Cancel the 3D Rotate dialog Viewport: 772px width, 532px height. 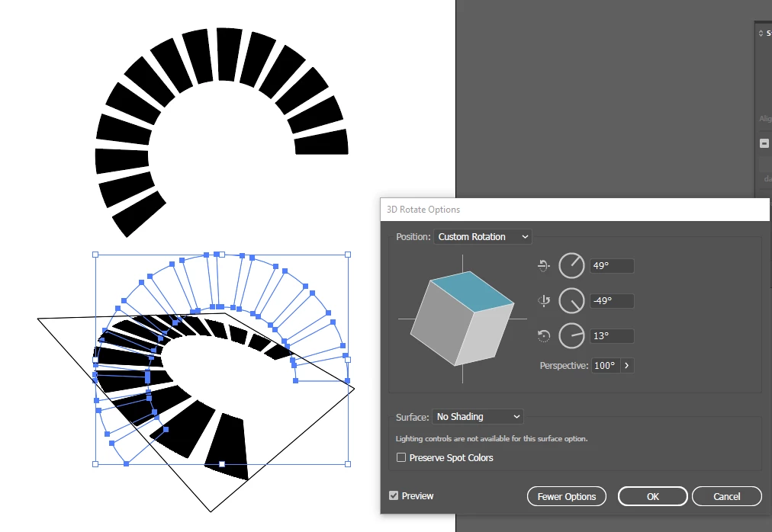(x=727, y=497)
